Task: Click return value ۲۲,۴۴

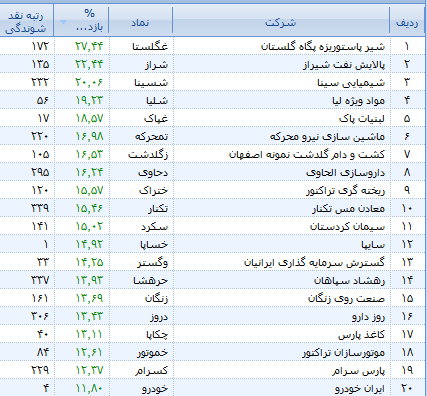Action: (89, 64)
